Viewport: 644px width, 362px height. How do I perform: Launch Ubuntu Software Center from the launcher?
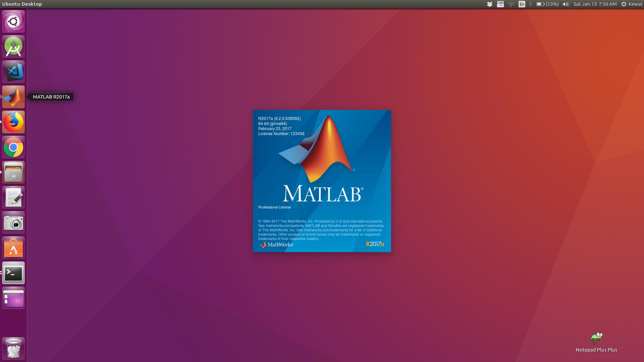(13, 248)
